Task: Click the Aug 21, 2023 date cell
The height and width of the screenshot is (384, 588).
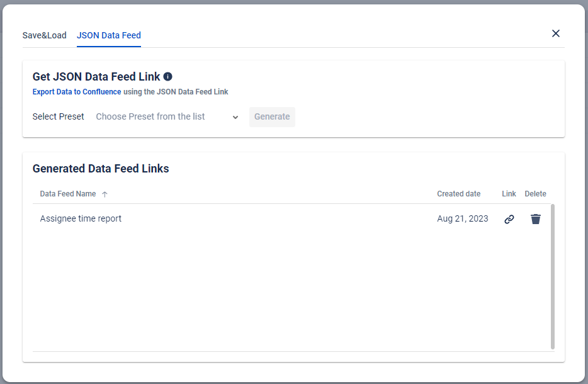Action: pyautogui.click(x=463, y=218)
